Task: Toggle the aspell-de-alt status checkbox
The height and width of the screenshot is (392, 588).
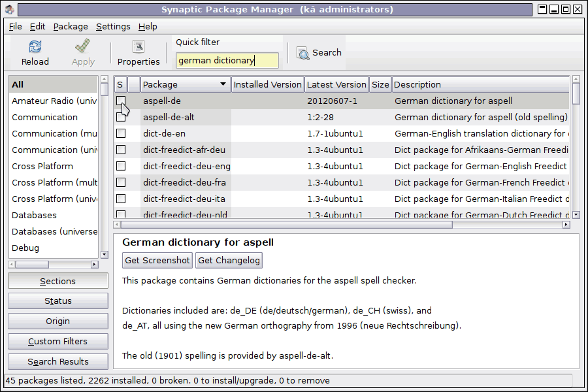Action: [x=121, y=117]
